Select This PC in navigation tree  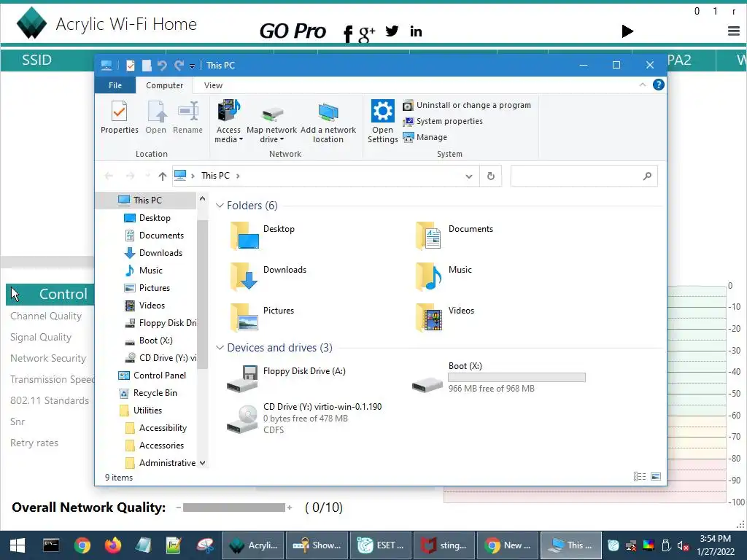147,201
